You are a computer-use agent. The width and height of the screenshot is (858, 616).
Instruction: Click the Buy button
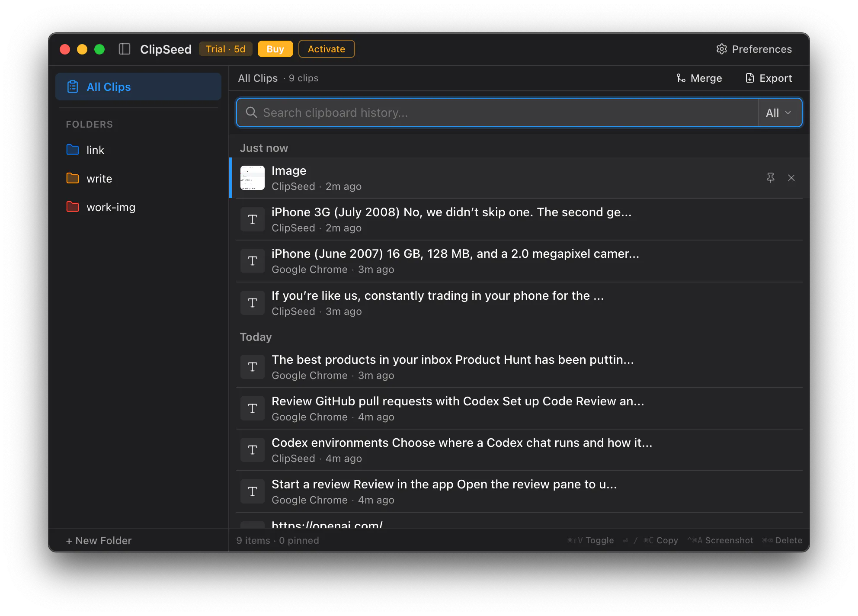(x=275, y=49)
